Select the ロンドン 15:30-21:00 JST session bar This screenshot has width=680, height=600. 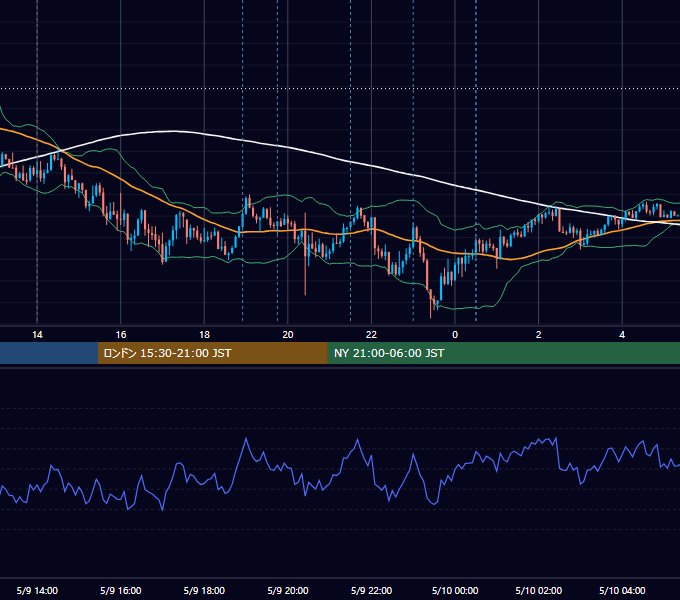tap(212, 353)
